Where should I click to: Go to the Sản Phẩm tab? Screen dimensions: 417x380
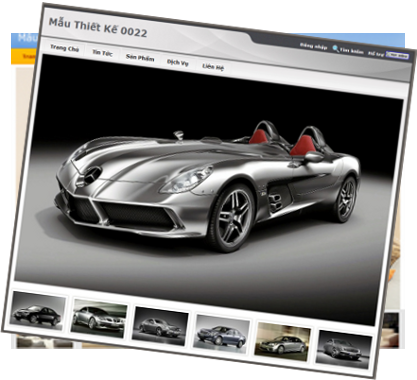tap(140, 57)
